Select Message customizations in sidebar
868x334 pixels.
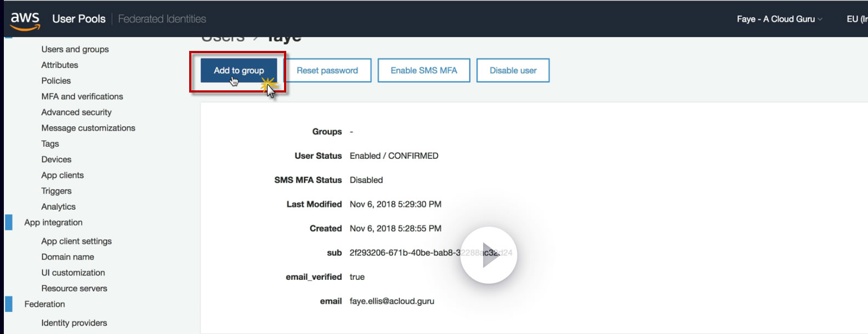[88, 128]
